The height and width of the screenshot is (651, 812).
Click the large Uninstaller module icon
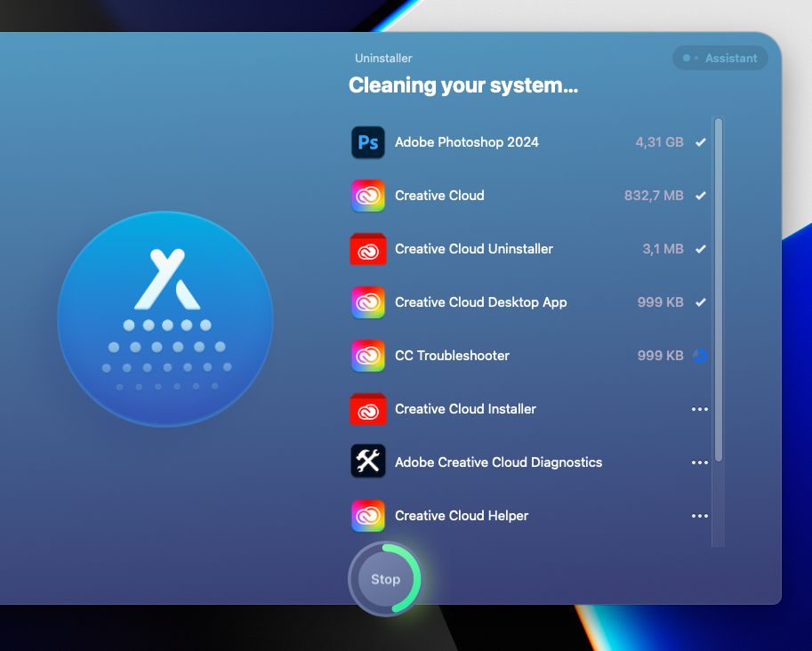click(165, 318)
